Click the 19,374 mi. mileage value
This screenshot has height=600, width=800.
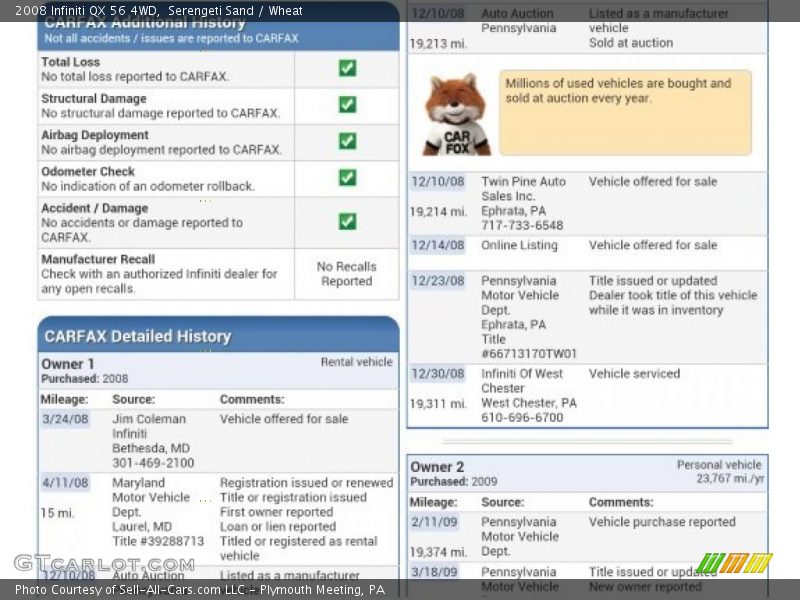pyautogui.click(x=438, y=552)
